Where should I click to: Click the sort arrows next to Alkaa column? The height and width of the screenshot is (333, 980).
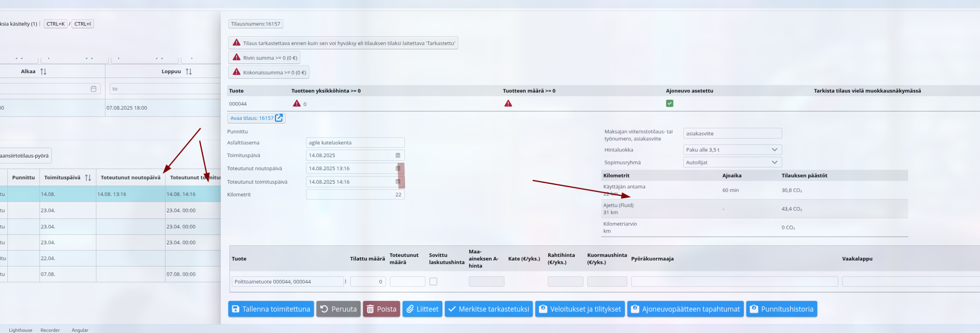(x=43, y=72)
